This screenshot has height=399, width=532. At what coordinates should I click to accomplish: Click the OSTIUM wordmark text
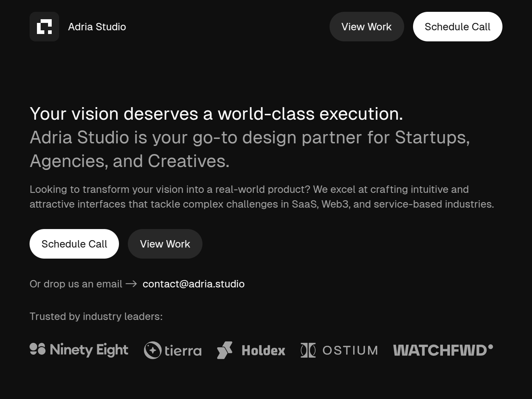[350, 350]
